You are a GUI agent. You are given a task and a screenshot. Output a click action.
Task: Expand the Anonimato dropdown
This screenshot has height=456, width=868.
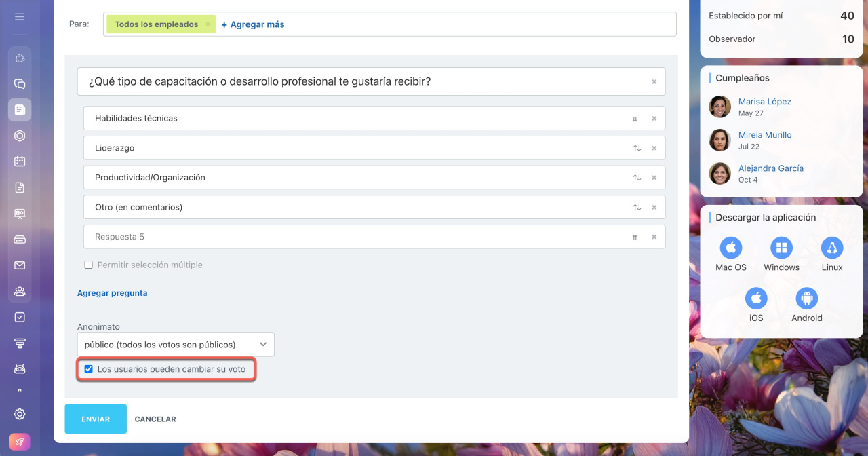[176, 345]
